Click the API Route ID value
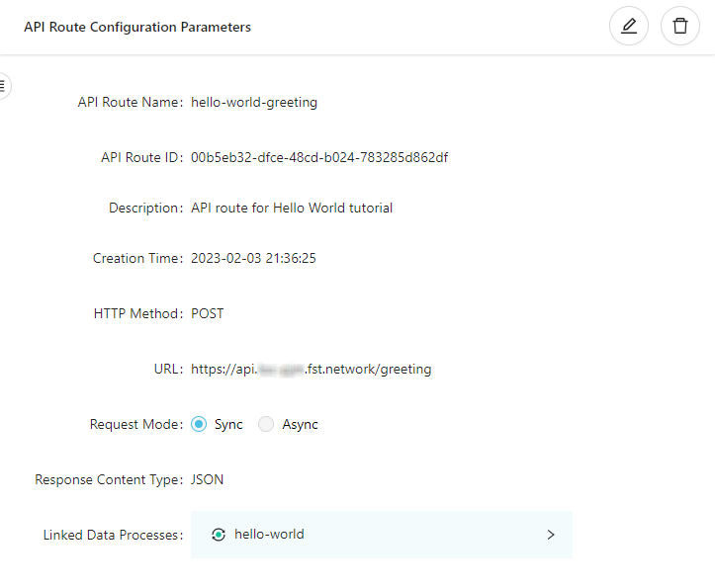The image size is (715, 588). tap(318, 157)
